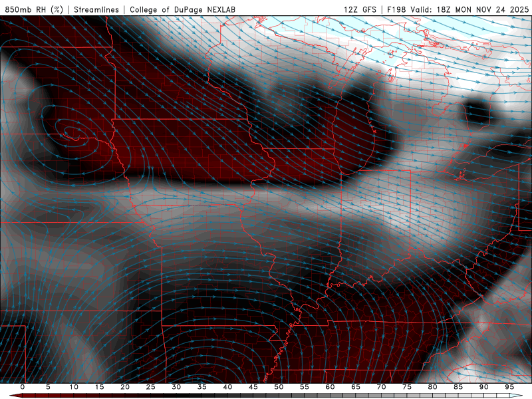The width and height of the screenshot is (532, 399).
Task: Click 'College of DuPage NEXLAB' text
Action: [x=182, y=10]
